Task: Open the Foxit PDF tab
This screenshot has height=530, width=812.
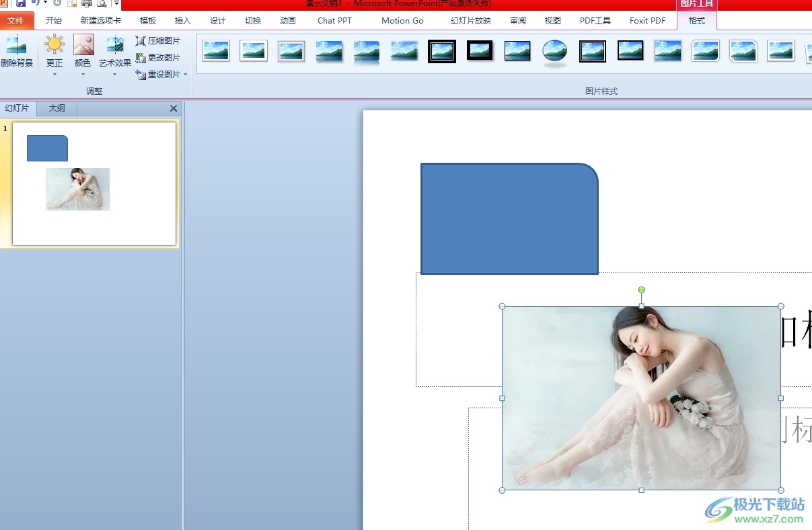Action: (x=648, y=21)
